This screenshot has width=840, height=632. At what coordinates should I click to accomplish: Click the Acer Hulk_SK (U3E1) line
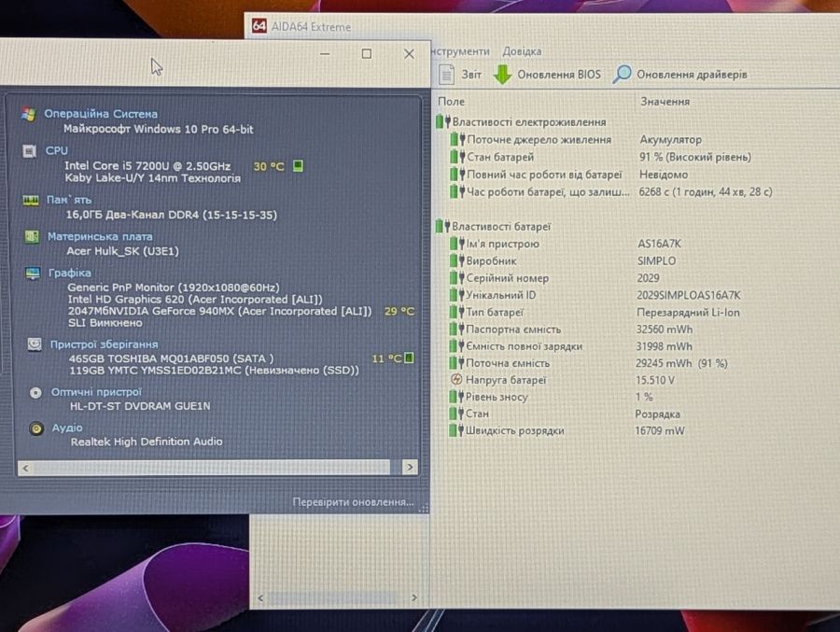[122, 251]
